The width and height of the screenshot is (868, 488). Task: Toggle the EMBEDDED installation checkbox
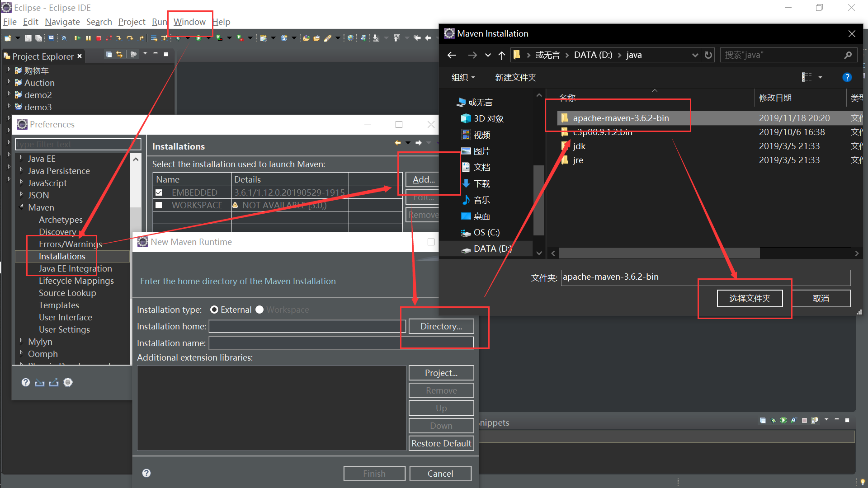click(159, 192)
